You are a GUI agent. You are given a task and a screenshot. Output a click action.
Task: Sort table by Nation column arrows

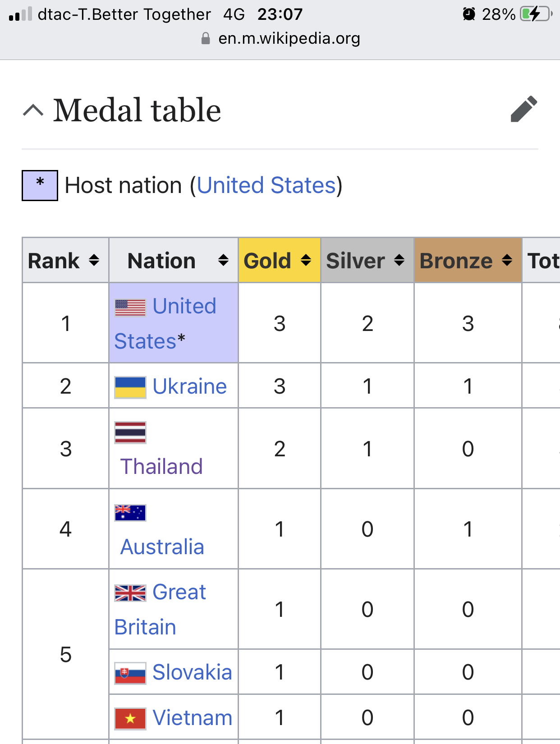pyautogui.click(x=223, y=260)
